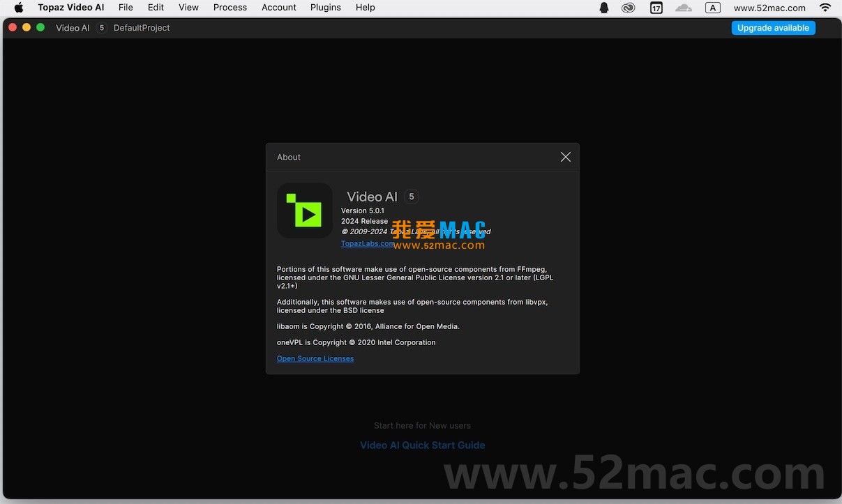Open the File menu

[x=126, y=8]
